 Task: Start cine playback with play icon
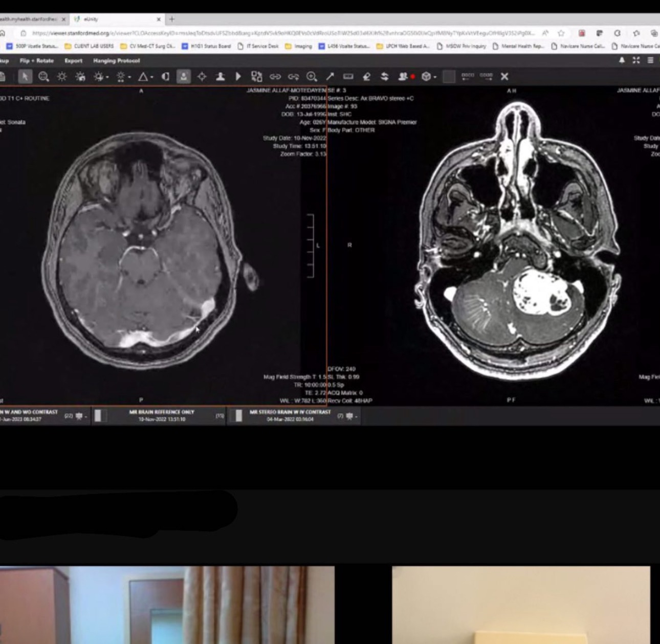pyautogui.click(x=238, y=77)
